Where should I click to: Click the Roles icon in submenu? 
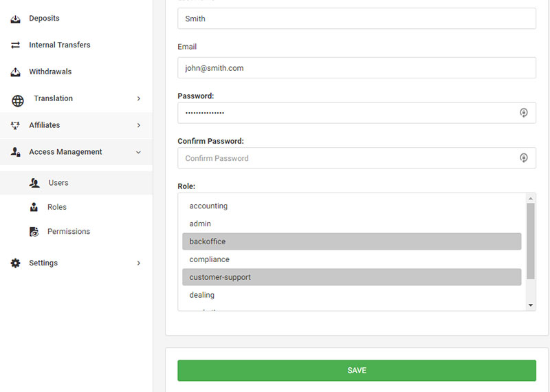point(34,207)
